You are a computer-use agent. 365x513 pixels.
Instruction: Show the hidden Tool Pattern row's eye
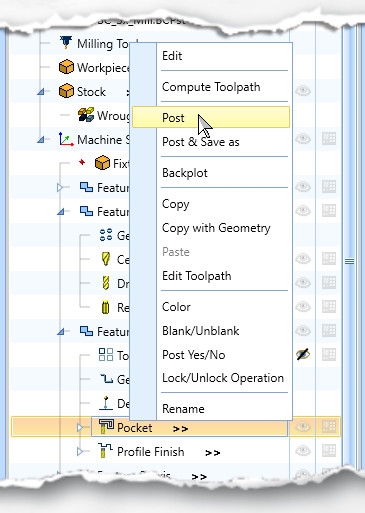303,354
